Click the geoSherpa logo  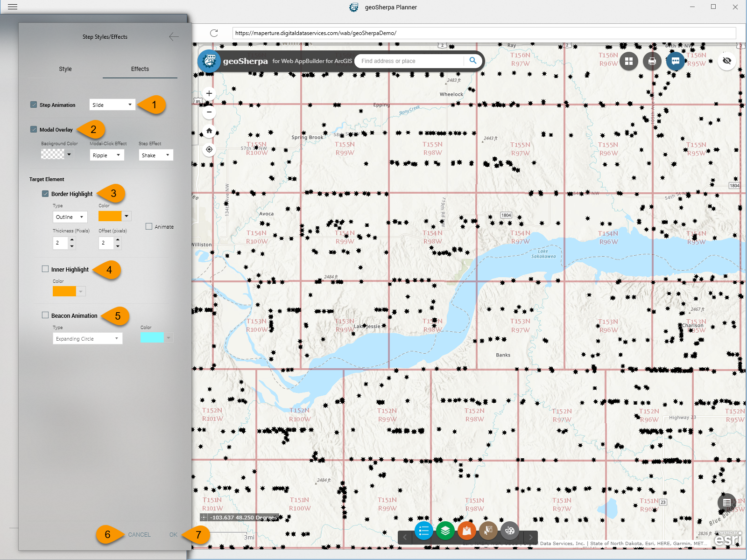[209, 61]
